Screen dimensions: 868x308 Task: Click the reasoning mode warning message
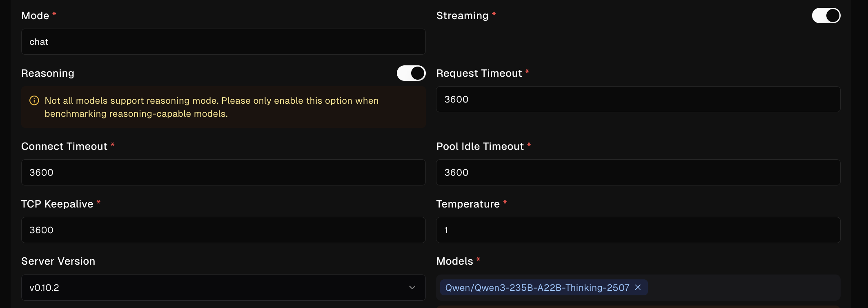click(x=211, y=107)
